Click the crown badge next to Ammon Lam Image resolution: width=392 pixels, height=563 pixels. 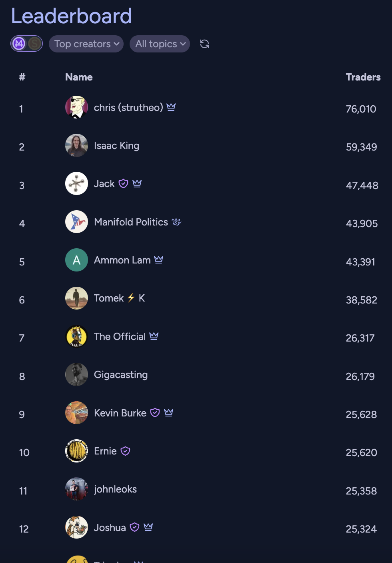159,259
